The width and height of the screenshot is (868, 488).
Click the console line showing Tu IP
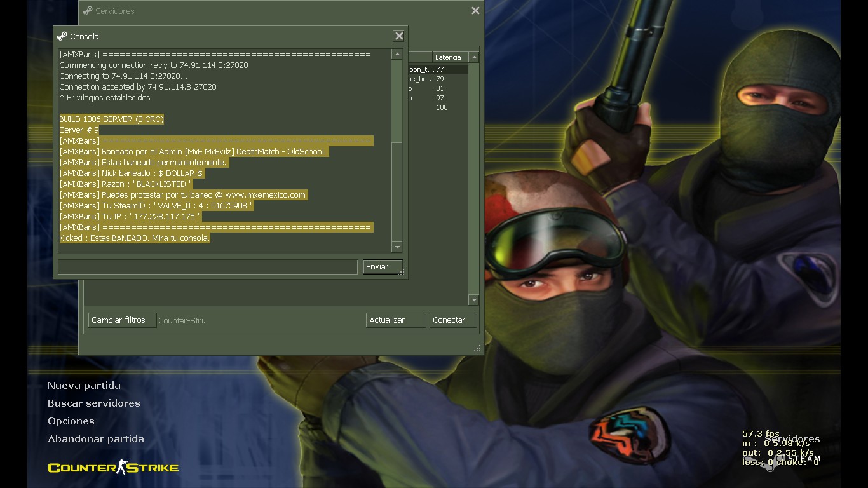point(130,217)
